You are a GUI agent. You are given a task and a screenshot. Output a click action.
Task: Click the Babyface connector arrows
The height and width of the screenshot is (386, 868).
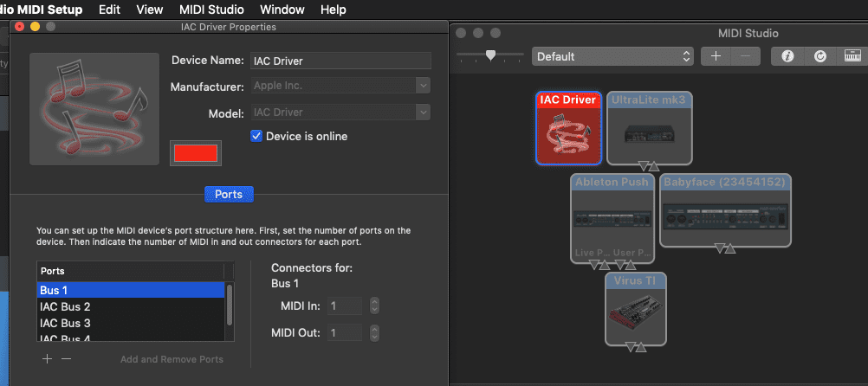point(724,248)
